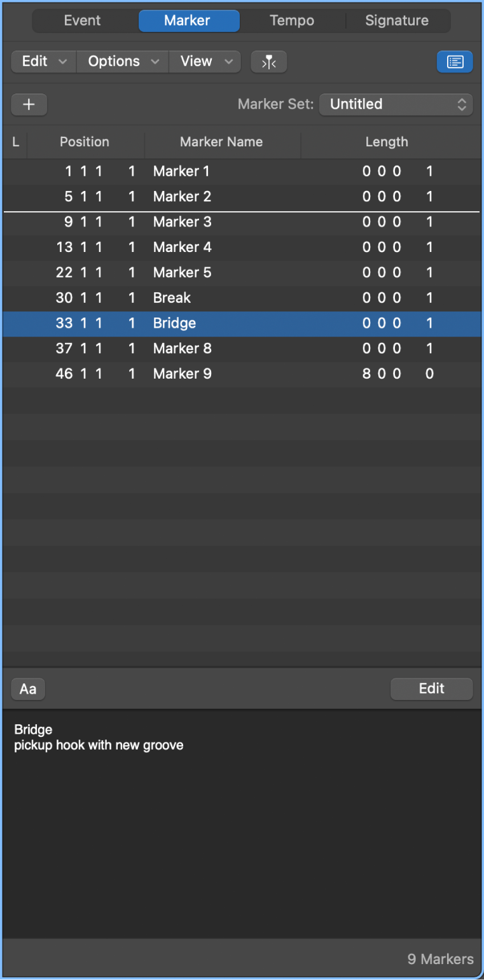
Task: Click the Position column header
Action: coord(84,142)
